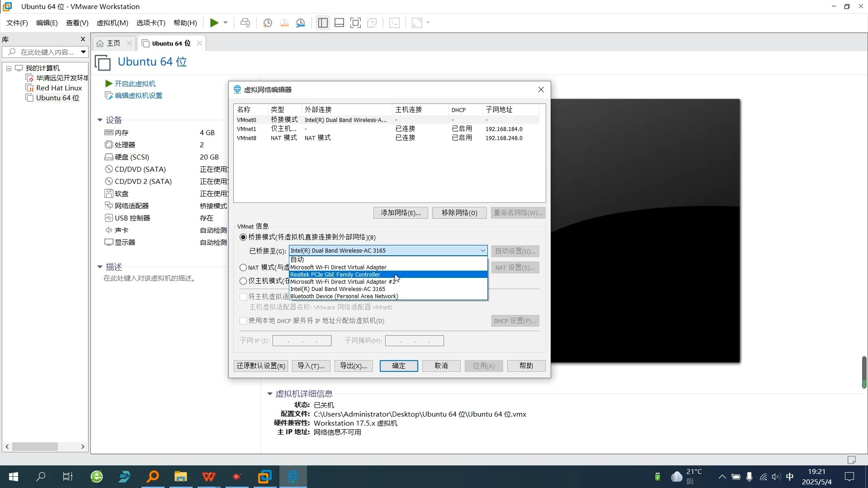The height and width of the screenshot is (488, 868).
Task: Click the library search input field
Action: (x=42, y=52)
